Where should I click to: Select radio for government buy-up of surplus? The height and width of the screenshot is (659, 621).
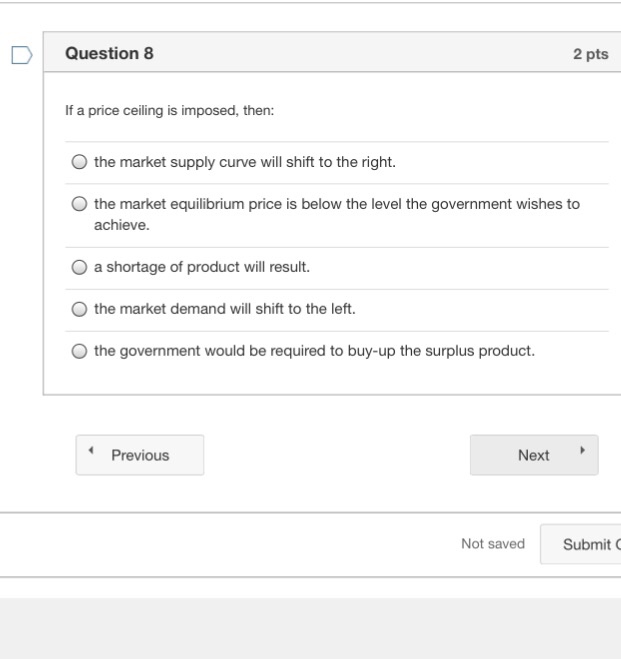[80, 352]
